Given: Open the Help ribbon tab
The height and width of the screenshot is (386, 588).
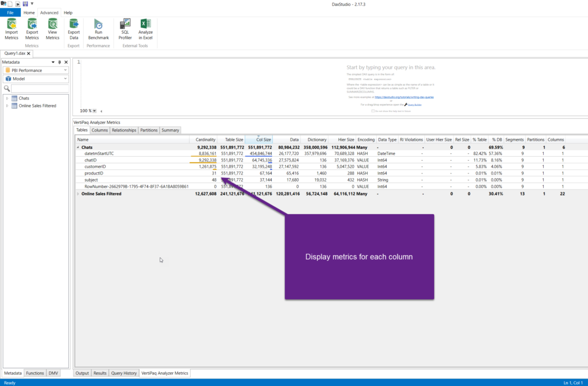Looking at the screenshot, I should [x=68, y=13].
